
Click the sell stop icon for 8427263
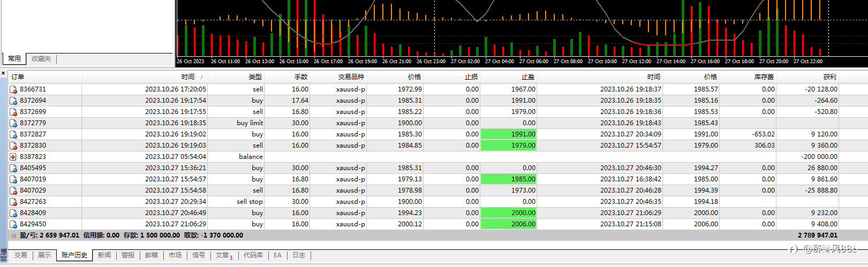point(13,202)
